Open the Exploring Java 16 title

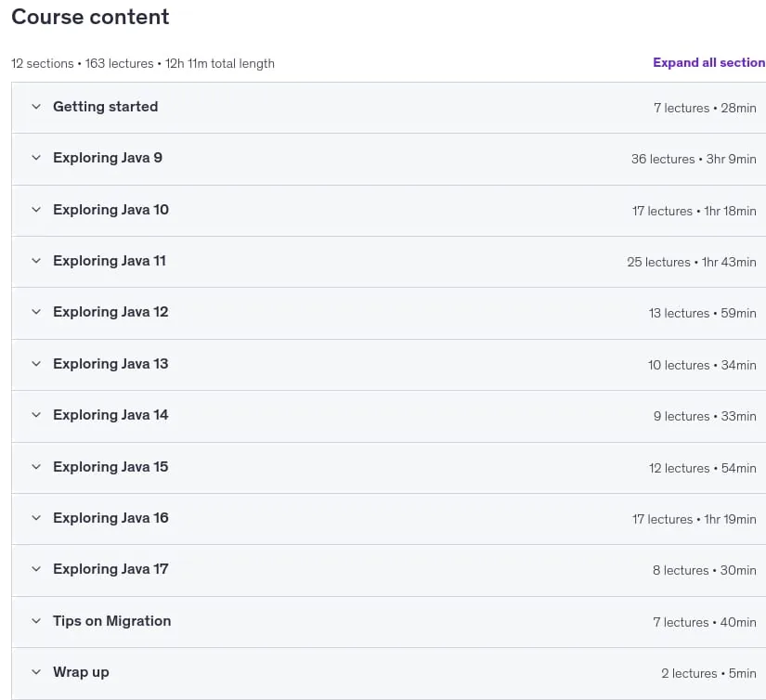pos(110,518)
